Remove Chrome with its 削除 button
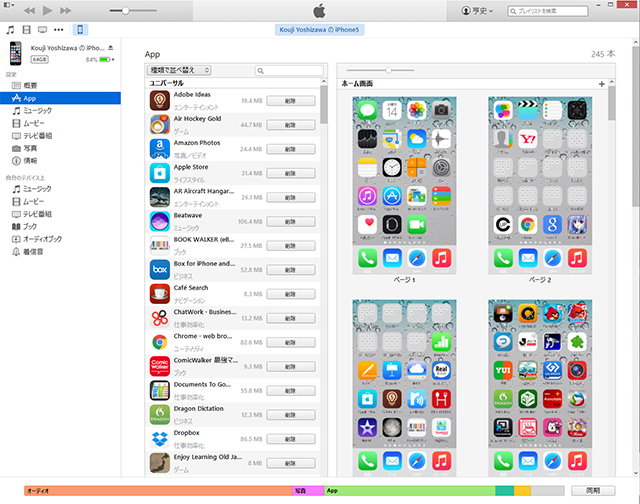The width and height of the screenshot is (640, 504). (291, 342)
